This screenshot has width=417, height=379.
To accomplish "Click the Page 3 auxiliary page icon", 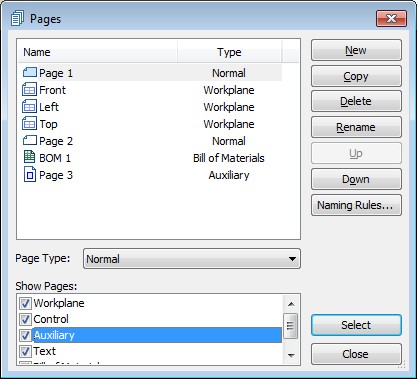I will tap(30, 175).
